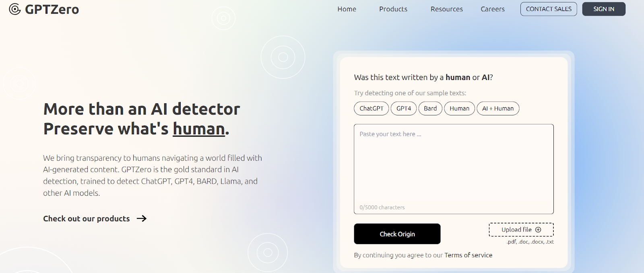644x273 pixels.
Task: Select the GPT4 sample text chip
Action: coord(404,109)
